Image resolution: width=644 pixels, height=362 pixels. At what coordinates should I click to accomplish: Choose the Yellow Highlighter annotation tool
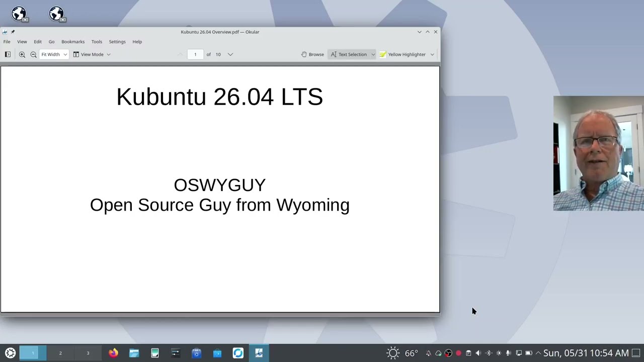(403, 54)
